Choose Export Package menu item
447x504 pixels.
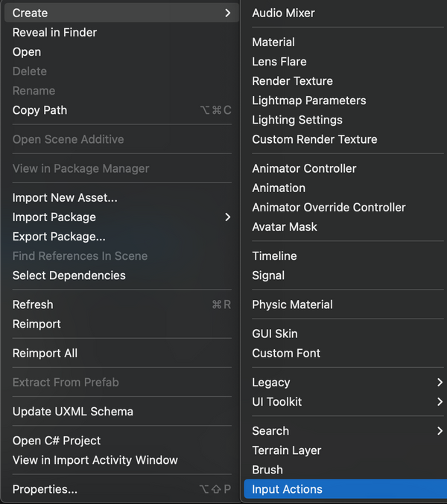[x=59, y=237]
